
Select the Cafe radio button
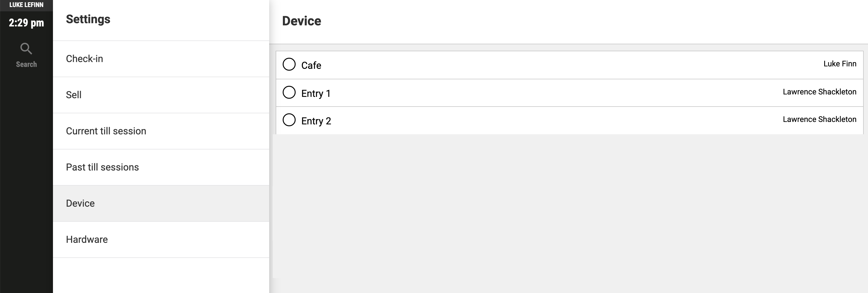click(x=289, y=64)
